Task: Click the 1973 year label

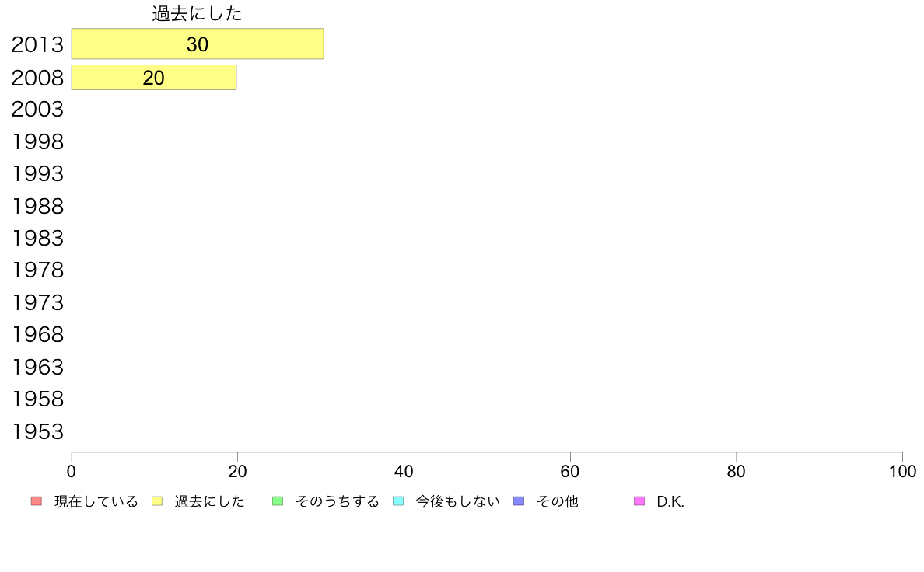Action: [x=37, y=303]
